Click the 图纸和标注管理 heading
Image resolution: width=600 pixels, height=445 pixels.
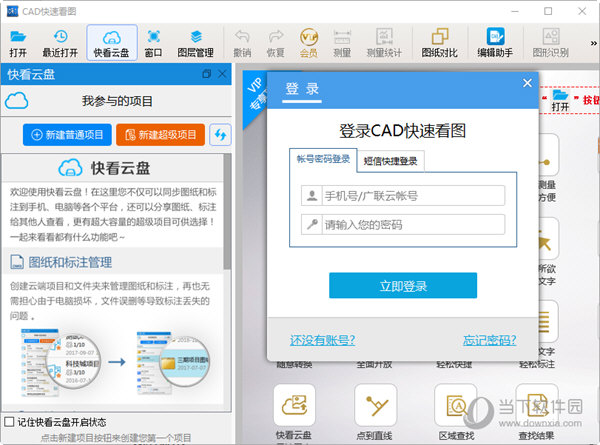point(70,262)
